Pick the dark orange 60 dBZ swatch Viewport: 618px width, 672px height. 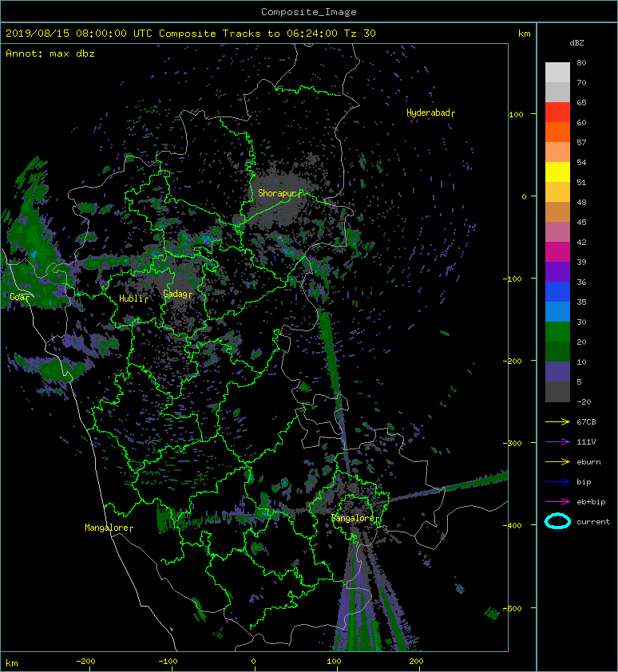(557, 132)
